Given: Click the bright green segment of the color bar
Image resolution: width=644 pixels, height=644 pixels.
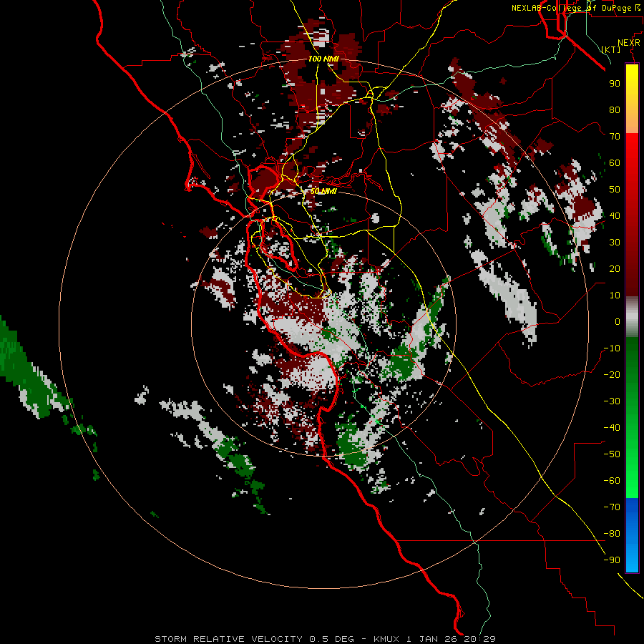Looking at the screenshot, I should coord(632,472).
